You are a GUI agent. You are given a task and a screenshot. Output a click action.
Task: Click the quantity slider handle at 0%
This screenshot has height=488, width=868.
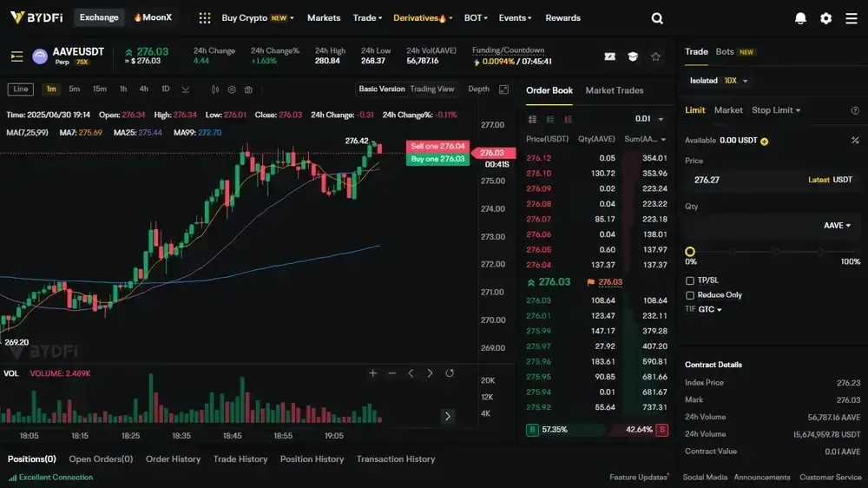[690, 252]
